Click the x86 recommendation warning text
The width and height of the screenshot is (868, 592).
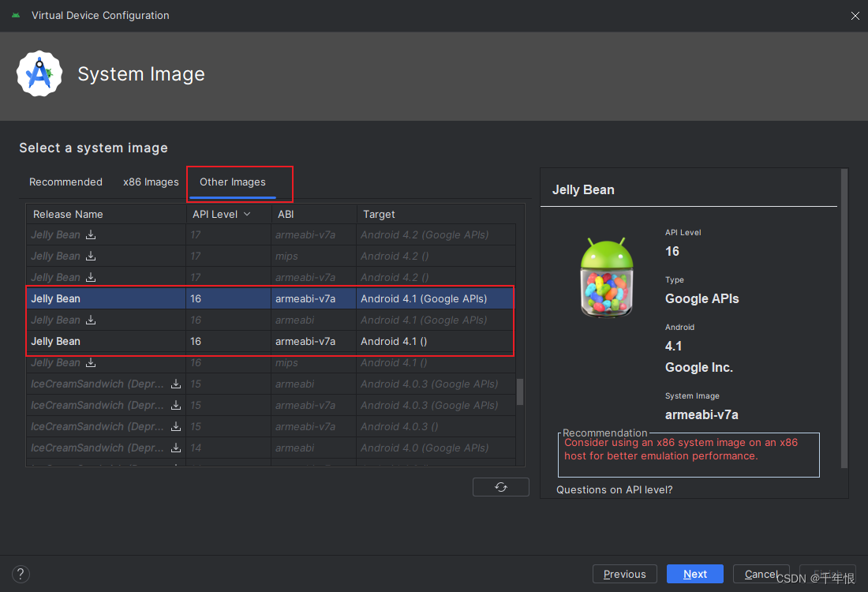tap(681, 449)
